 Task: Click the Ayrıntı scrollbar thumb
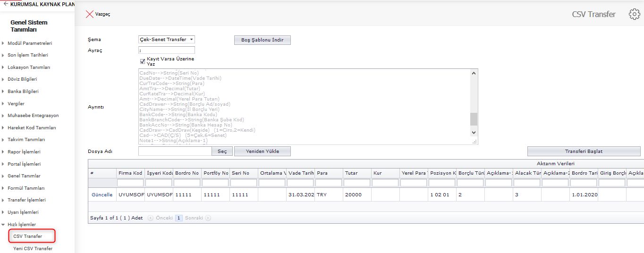tap(474, 118)
